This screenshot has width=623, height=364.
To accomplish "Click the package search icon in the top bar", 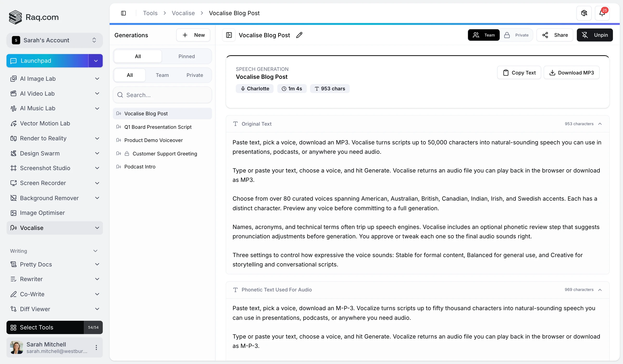I will pos(584,13).
